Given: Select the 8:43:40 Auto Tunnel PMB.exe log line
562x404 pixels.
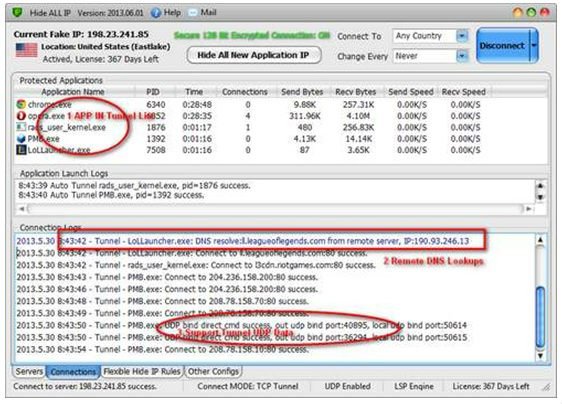Looking at the screenshot, I should click(x=111, y=195).
